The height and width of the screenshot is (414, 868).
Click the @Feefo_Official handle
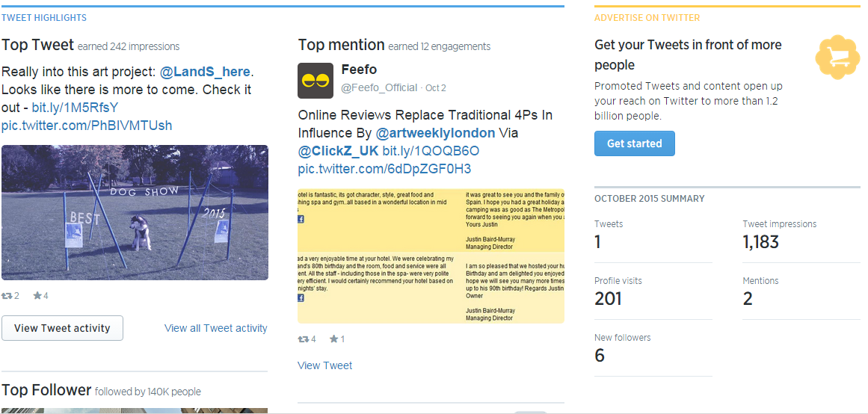(379, 88)
